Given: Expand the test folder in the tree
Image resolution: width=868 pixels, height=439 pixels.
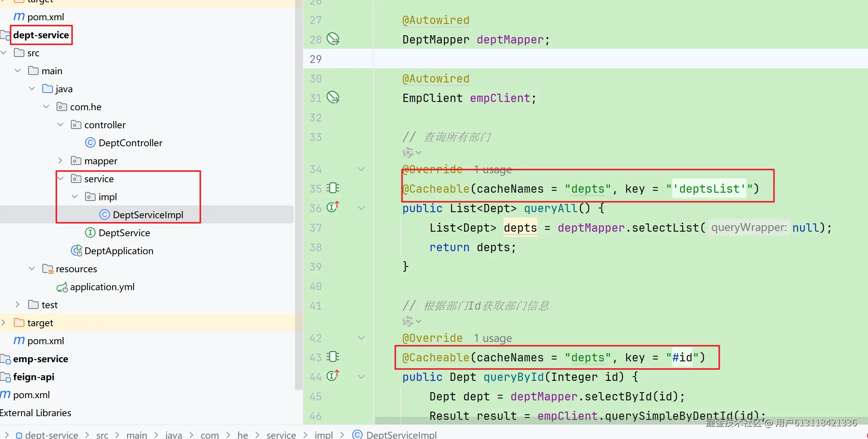Looking at the screenshot, I should pos(18,305).
